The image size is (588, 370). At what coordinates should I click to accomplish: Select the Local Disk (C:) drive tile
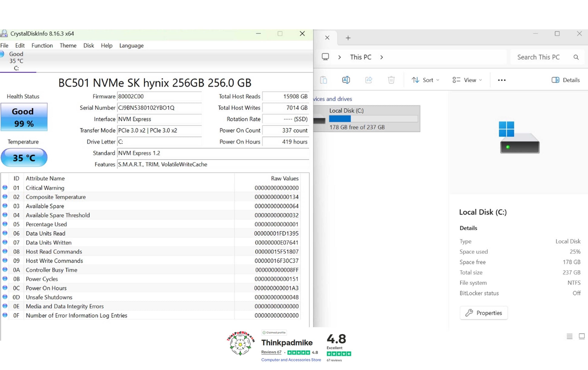click(x=367, y=119)
